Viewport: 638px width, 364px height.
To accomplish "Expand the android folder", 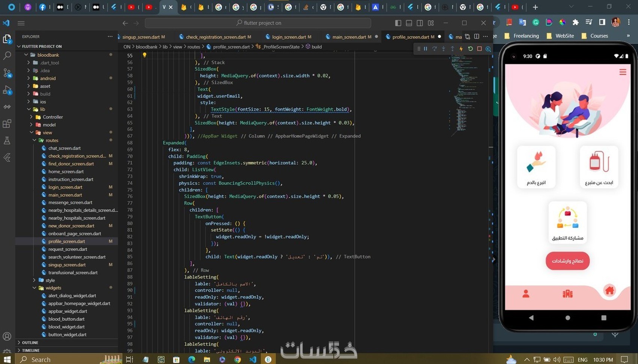I will [48, 78].
